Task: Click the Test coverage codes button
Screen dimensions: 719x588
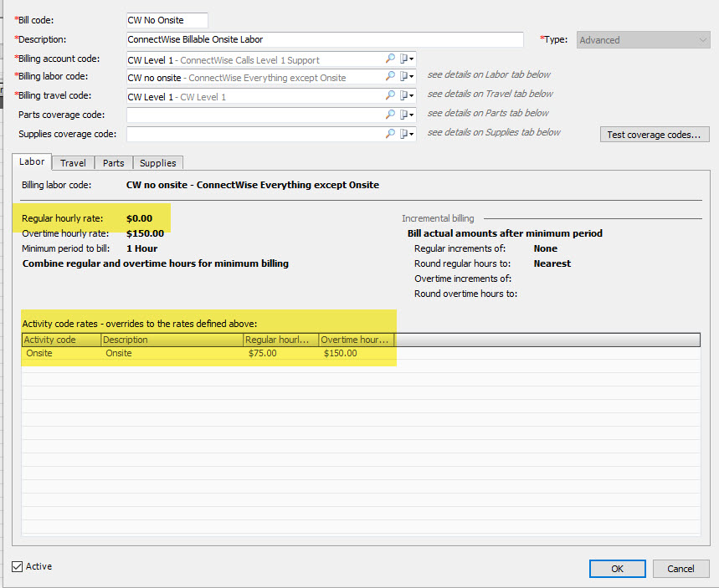Action: pos(655,135)
